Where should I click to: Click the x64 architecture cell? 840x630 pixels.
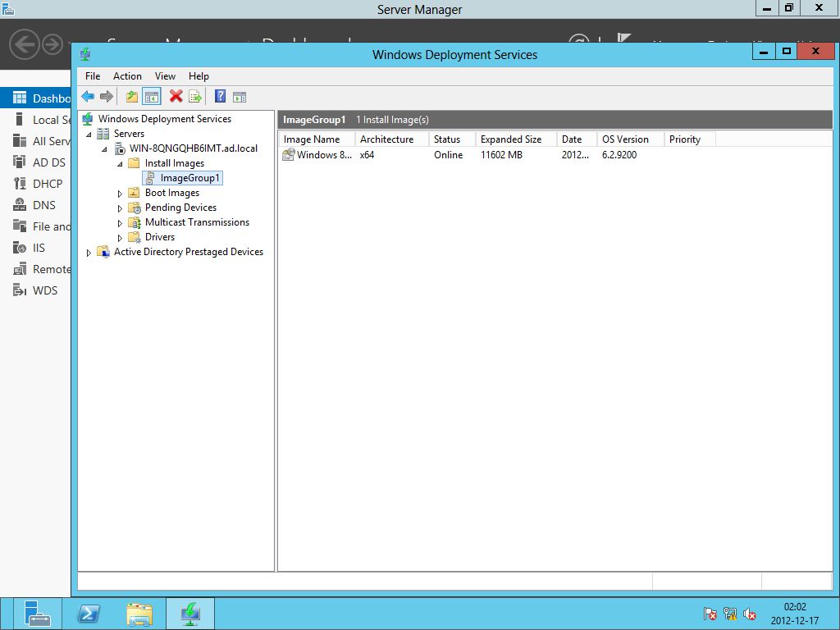click(367, 155)
